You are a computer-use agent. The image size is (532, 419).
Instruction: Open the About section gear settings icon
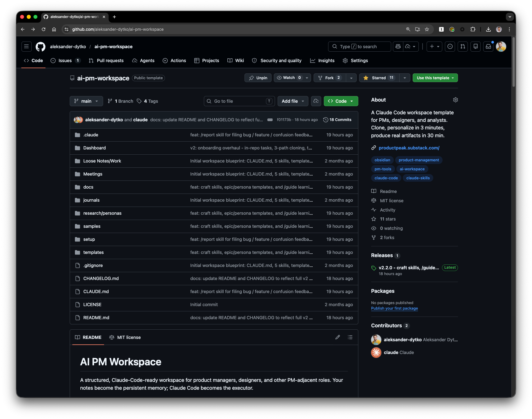tap(455, 100)
